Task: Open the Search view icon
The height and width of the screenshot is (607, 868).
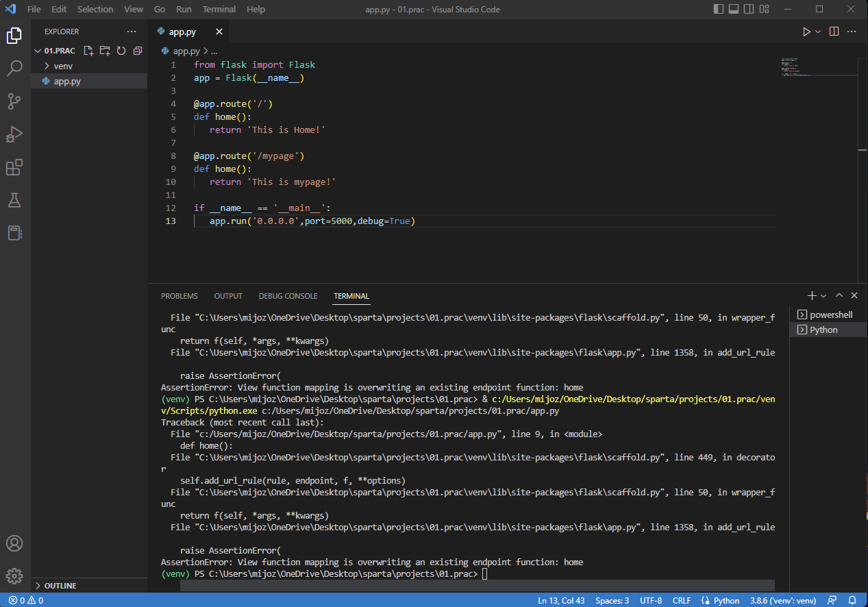Action: coord(14,68)
